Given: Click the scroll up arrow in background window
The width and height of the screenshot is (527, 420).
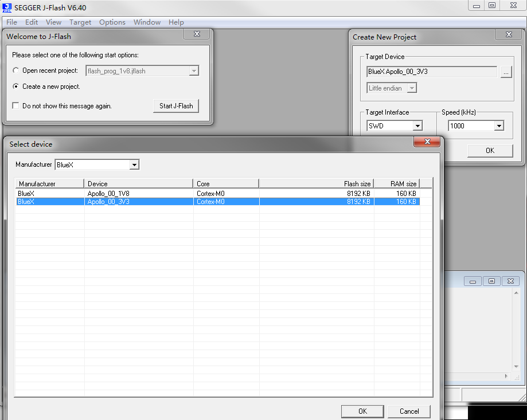Looking at the screenshot, I should pyautogui.click(x=516, y=293).
